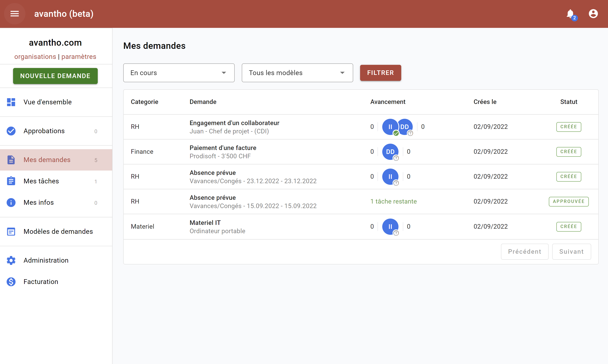608x364 pixels.
Task: Open the En cours status dropdown
Action: tap(178, 73)
